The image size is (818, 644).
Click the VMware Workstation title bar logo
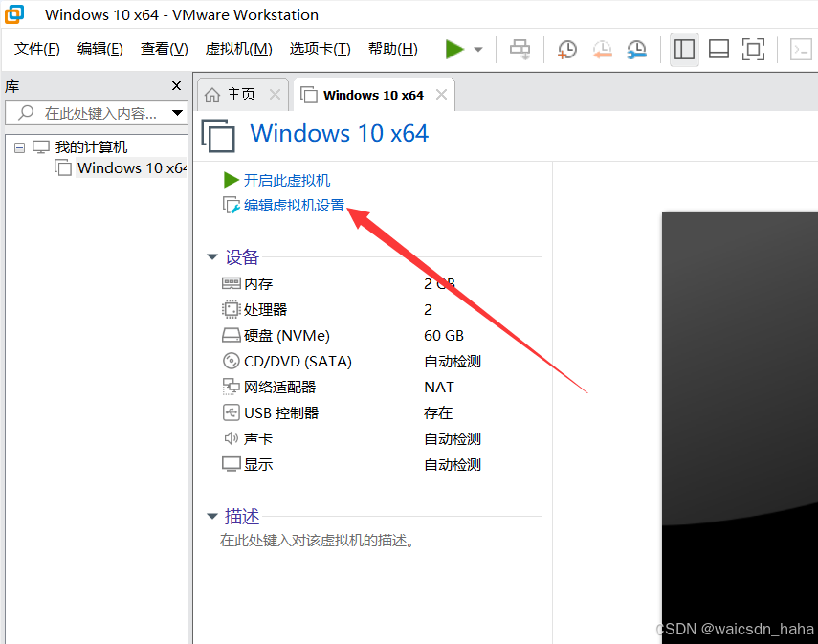[14, 14]
